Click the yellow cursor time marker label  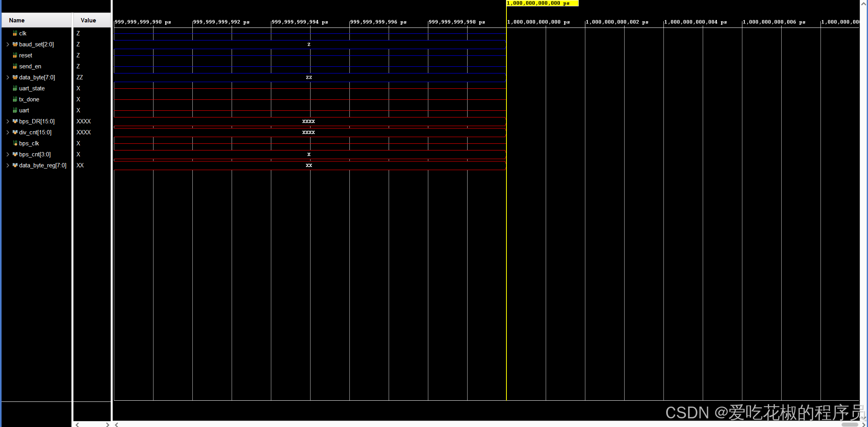click(x=542, y=3)
